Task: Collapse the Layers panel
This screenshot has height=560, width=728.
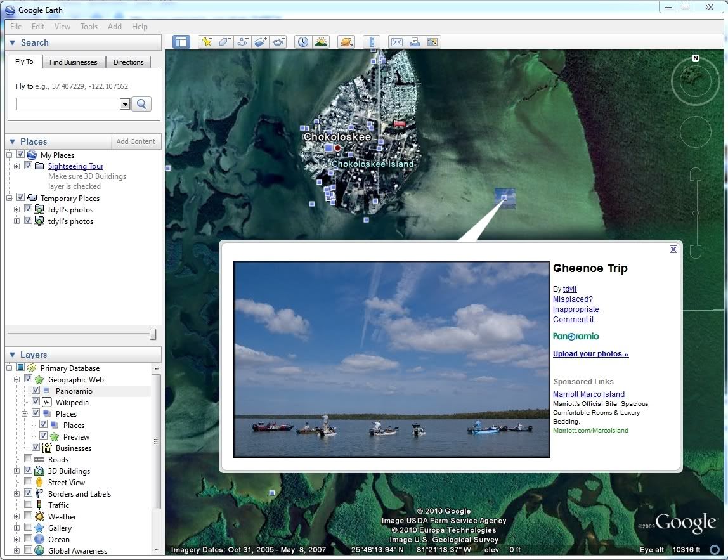Action: [x=13, y=355]
